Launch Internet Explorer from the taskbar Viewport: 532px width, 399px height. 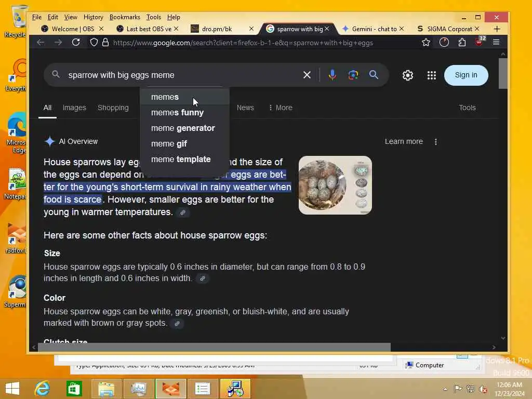pos(43,389)
